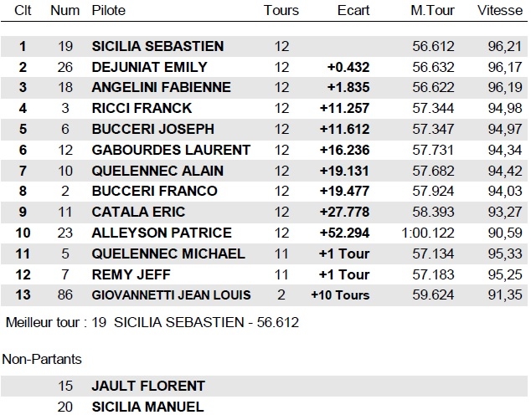The height and width of the screenshot is (420, 531).
Task: Click the Ecart column header
Action: tap(352, 11)
